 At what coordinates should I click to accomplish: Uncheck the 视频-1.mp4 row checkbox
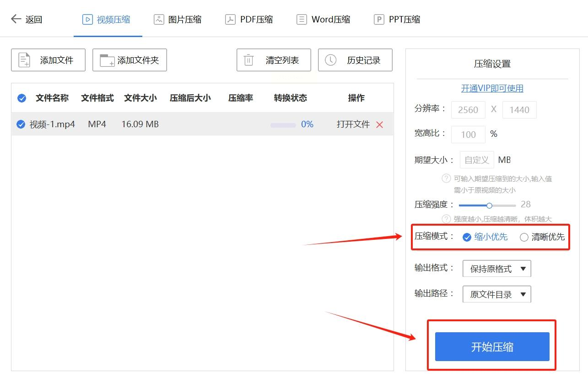pos(21,124)
